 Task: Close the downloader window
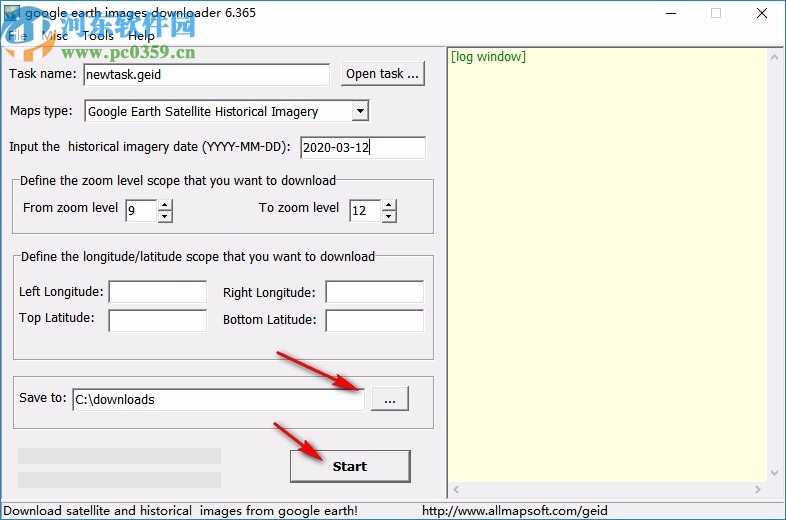(761, 13)
